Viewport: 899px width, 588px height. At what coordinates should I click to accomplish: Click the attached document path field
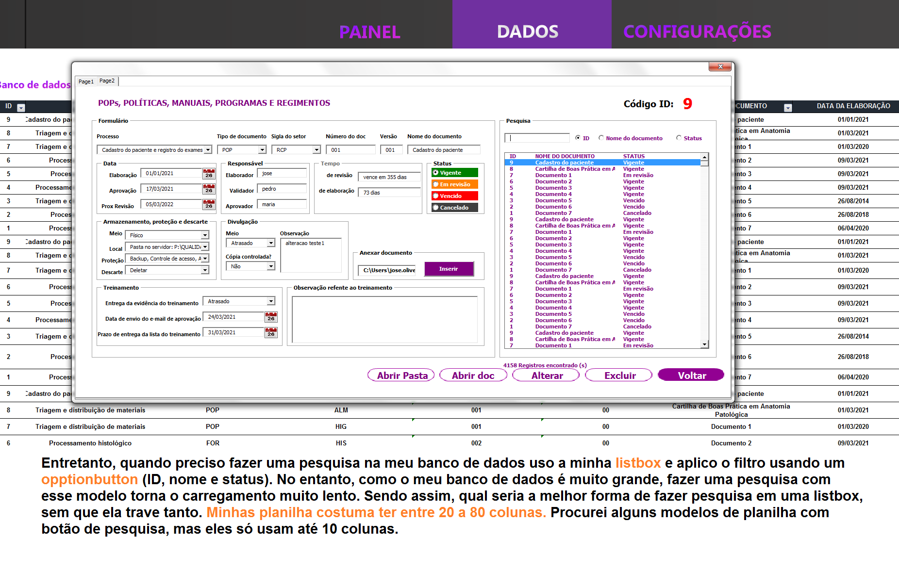[x=387, y=270]
